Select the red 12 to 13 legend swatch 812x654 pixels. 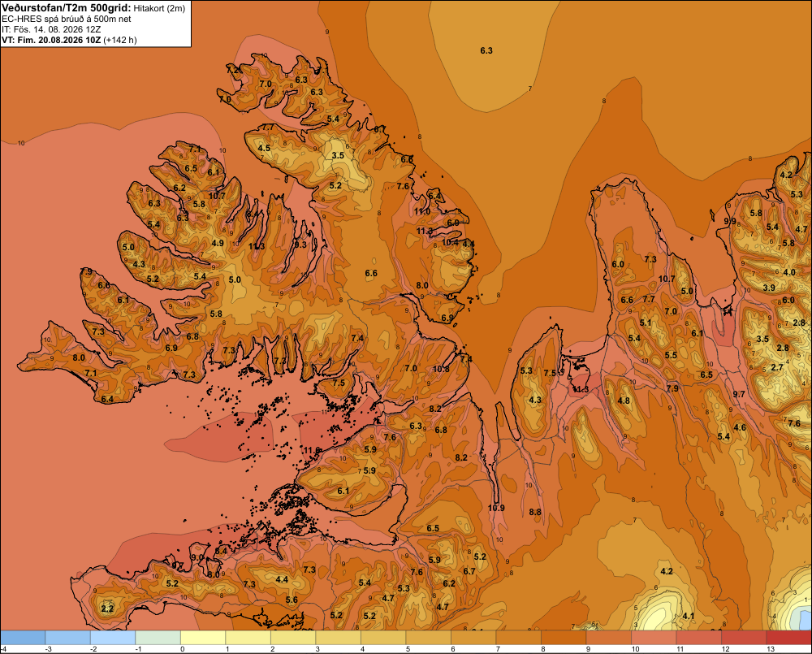[744, 638]
